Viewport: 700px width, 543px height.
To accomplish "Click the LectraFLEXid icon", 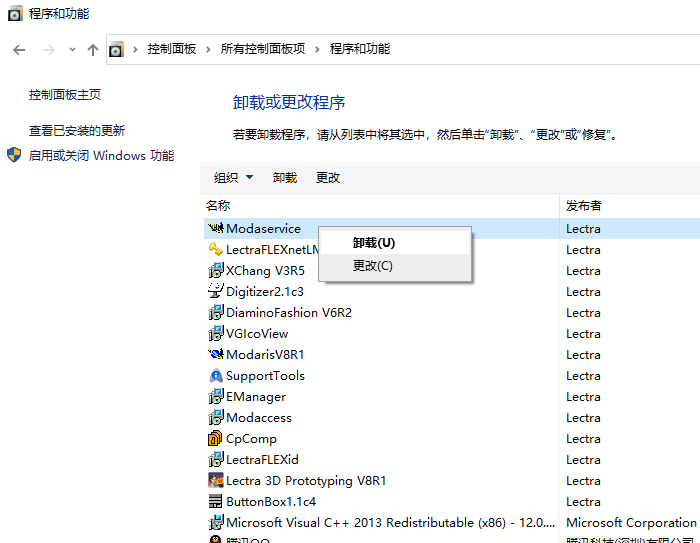I will pyautogui.click(x=216, y=459).
